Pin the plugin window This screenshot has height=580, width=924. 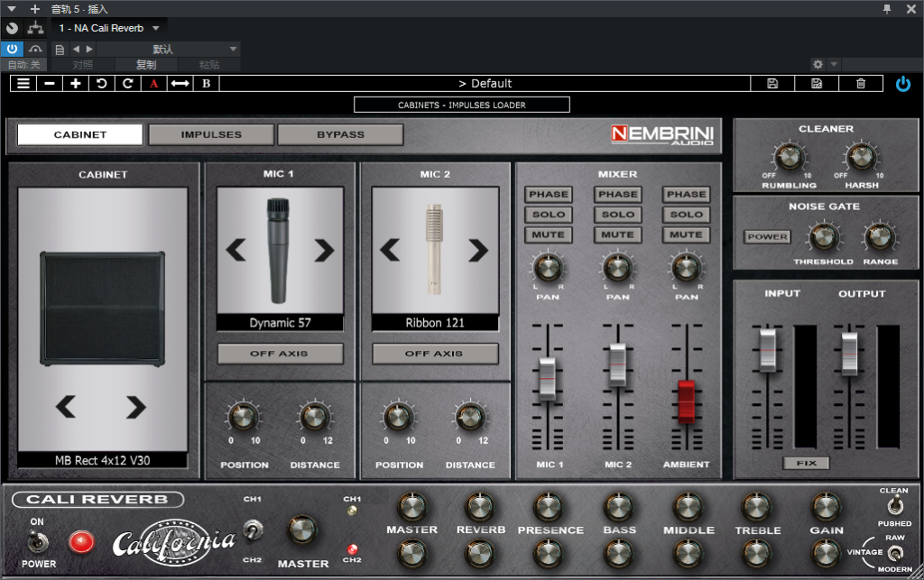(887, 9)
